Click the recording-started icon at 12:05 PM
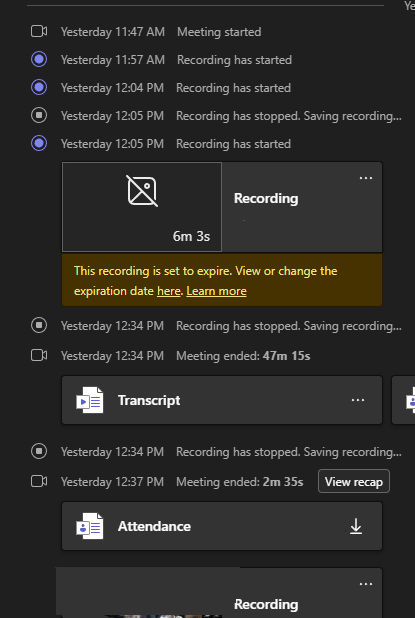 [x=39, y=143]
